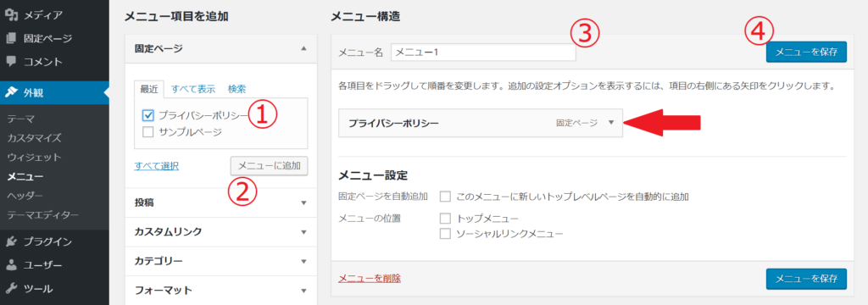Switch to the すべて表示 tab
The height and width of the screenshot is (305, 868).
(x=193, y=89)
